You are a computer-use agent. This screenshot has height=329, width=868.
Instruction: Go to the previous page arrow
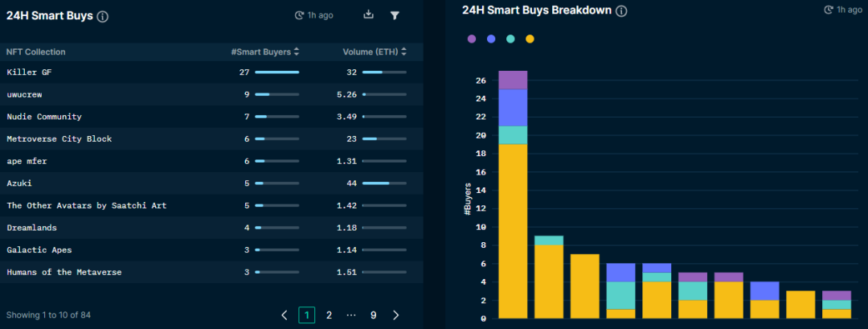tap(285, 315)
